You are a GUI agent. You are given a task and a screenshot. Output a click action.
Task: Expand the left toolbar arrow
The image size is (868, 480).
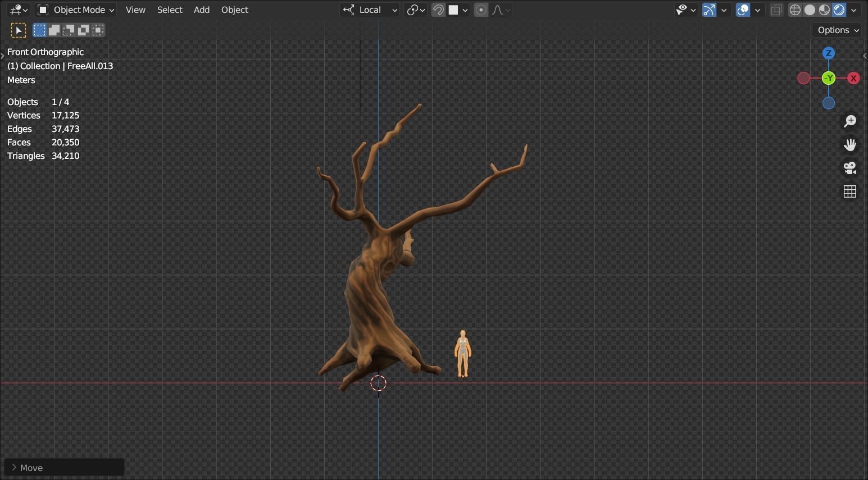click(3, 55)
